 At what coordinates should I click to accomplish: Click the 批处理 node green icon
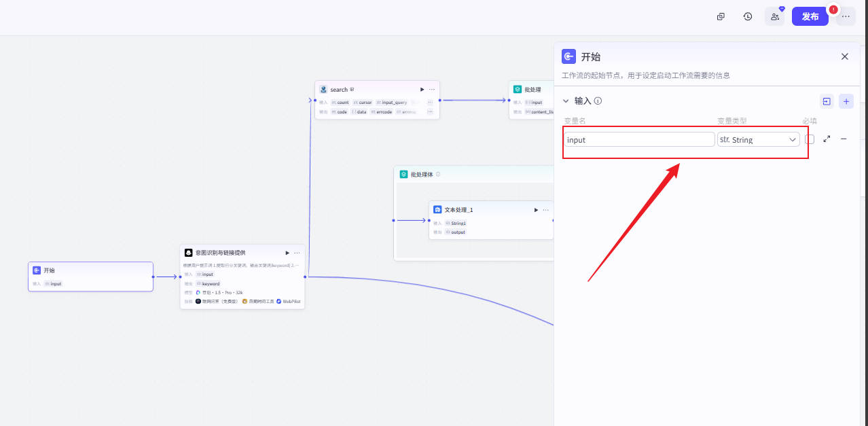518,90
